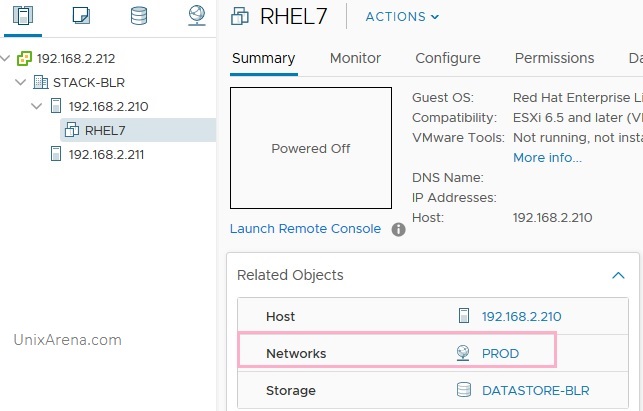Click the VM icon beside RHEL7 in tree
This screenshot has width=643, height=411.
pyautogui.click(x=72, y=130)
